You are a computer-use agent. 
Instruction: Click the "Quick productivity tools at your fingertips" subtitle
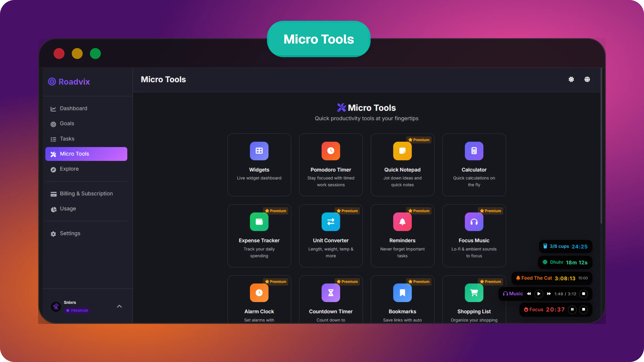(x=367, y=118)
